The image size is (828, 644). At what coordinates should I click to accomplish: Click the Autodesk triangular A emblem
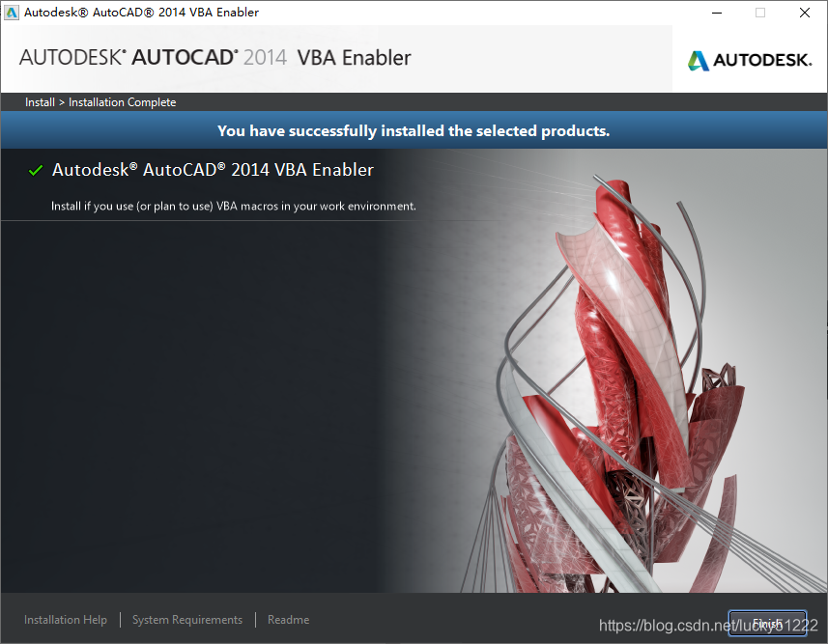[x=699, y=61]
